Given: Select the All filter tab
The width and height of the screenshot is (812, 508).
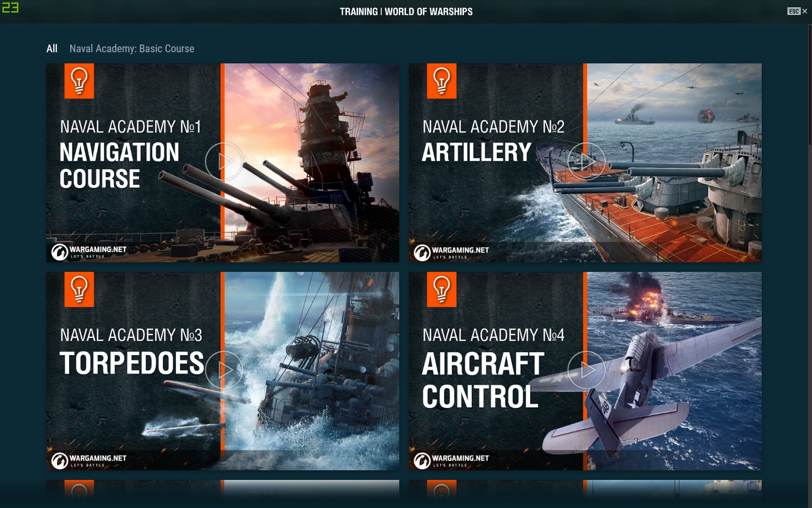Looking at the screenshot, I should tap(52, 48).
